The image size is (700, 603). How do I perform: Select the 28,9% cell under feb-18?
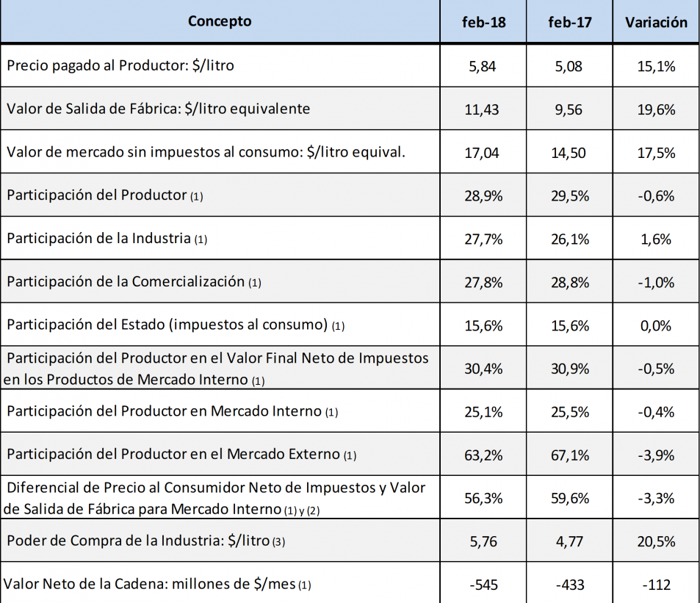(x=483, y=195)
